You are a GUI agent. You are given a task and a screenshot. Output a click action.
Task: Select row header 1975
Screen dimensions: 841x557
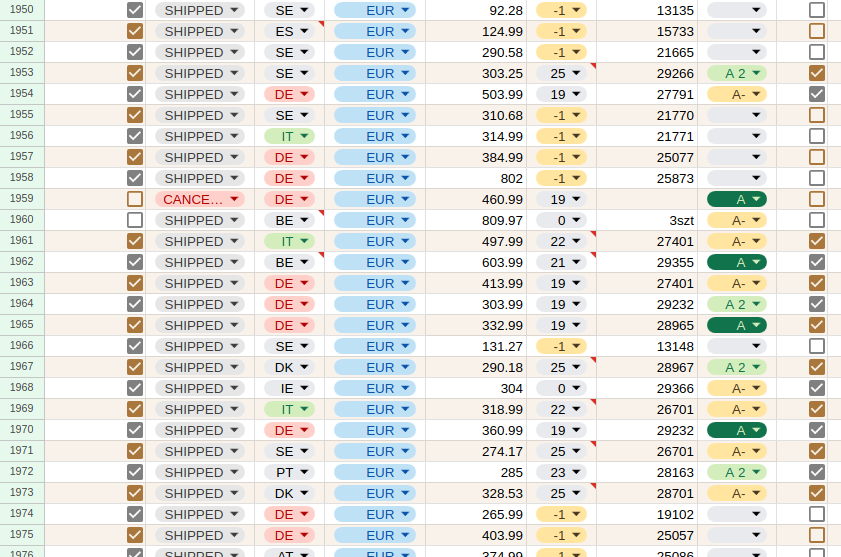click(x=22, y=534)
